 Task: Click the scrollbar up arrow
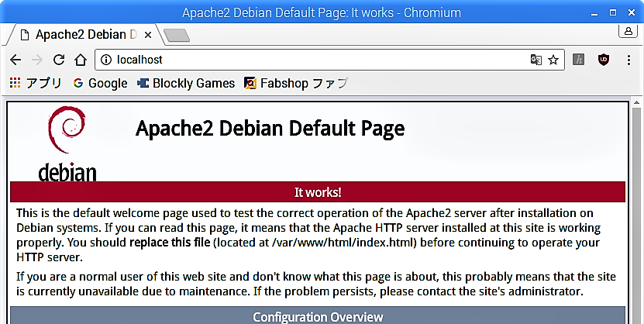point(637,102)
